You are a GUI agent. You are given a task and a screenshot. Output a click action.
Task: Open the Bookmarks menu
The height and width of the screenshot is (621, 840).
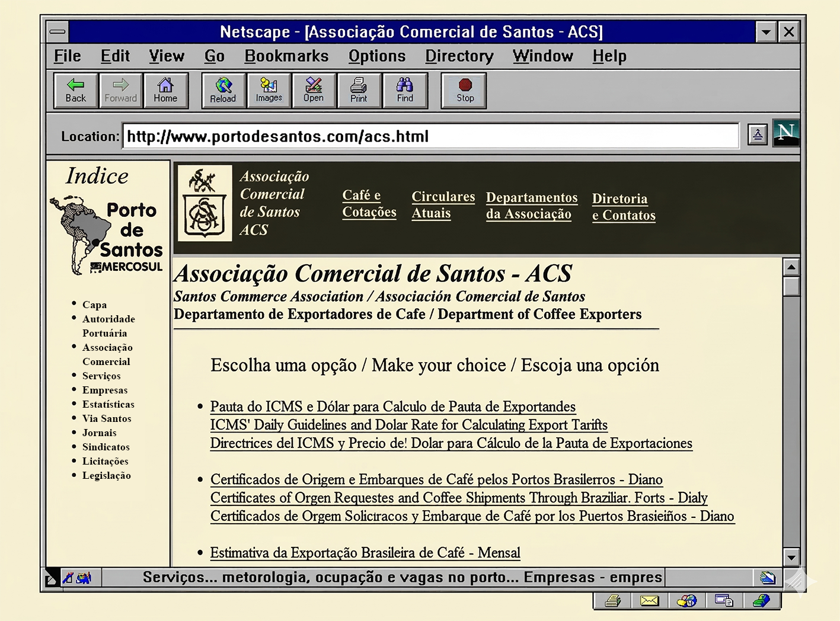coord(286,56)
